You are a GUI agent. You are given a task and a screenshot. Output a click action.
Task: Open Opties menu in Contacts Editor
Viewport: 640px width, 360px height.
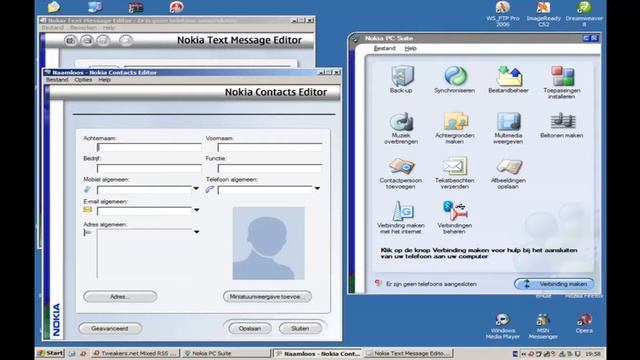click(83, 80)
